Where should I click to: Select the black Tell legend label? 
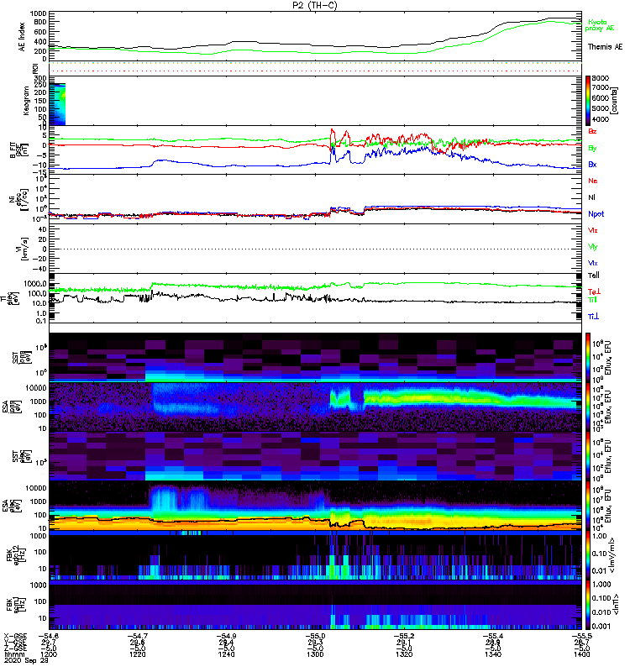click(x=594, y=276)
